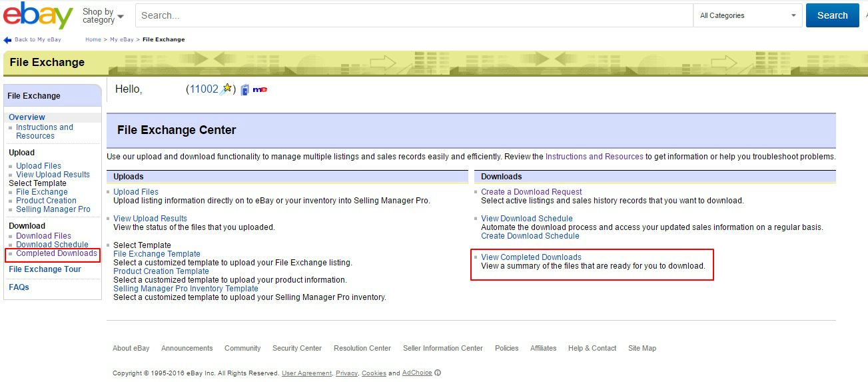Click the feedback score 11002 link
This screenshot has height=382, width=868.
204,89
